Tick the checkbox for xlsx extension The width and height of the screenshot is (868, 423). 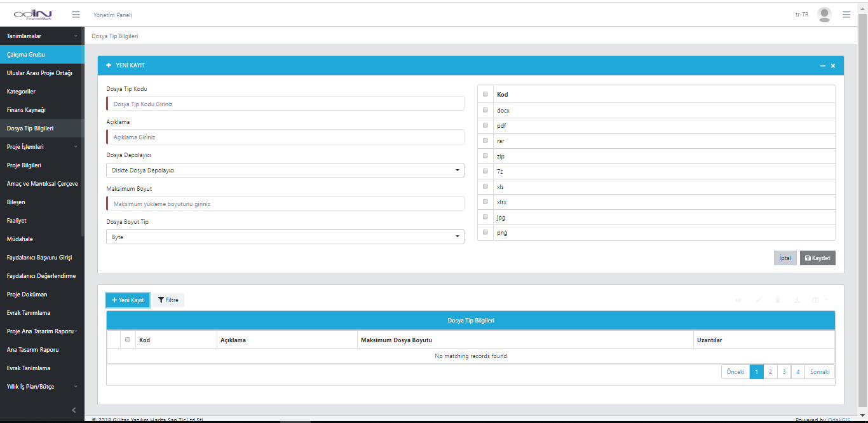point(485,202)
